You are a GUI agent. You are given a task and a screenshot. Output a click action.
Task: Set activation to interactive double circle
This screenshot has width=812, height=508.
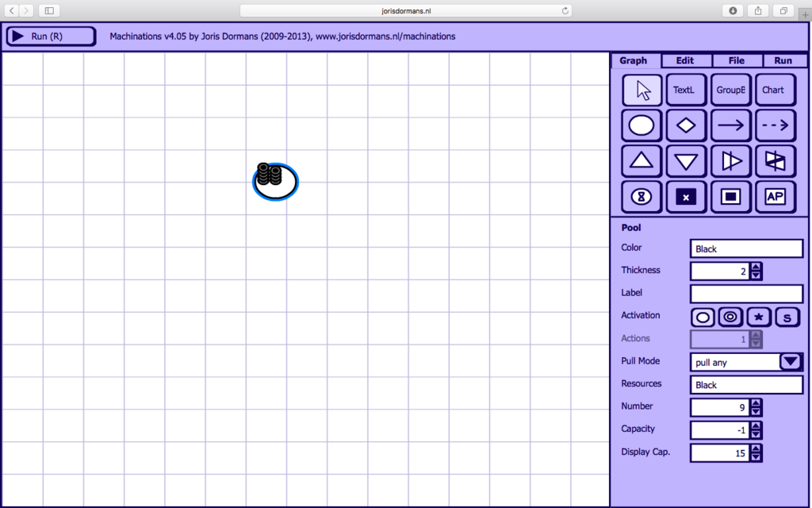(x=730, y=317)
